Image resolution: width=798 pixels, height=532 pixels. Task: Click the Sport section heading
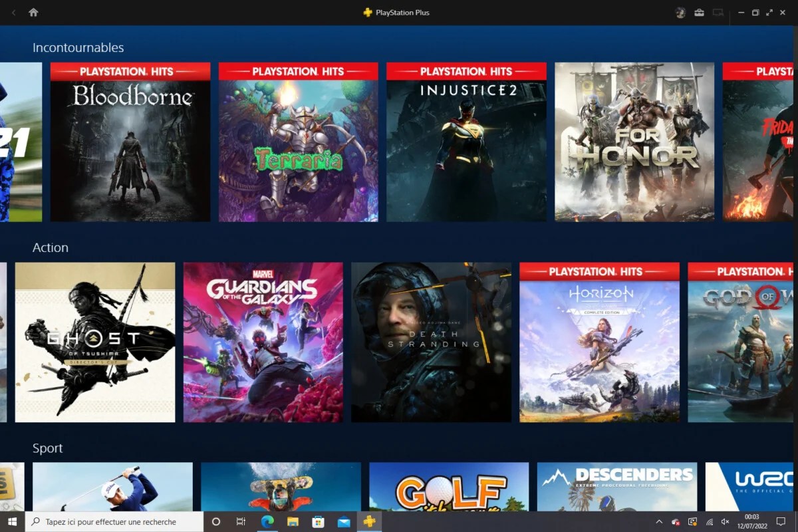[x=48, y=448]
